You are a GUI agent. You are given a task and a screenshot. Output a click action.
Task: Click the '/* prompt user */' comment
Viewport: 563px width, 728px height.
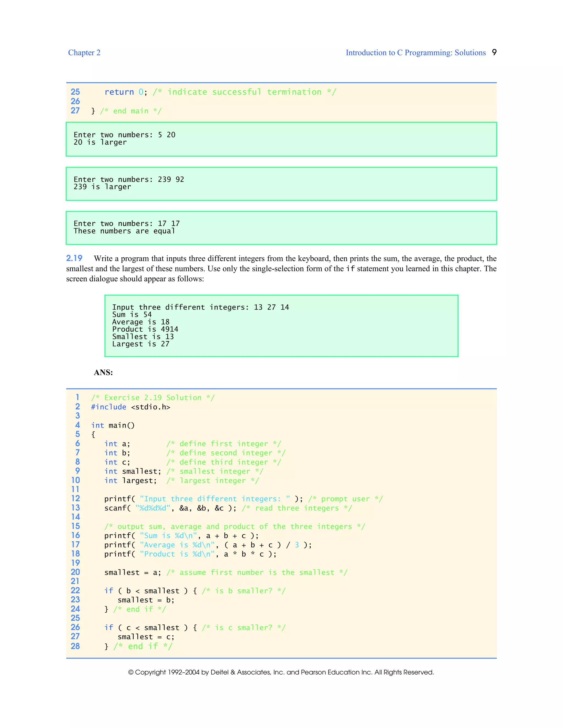[x=346, y=499]
